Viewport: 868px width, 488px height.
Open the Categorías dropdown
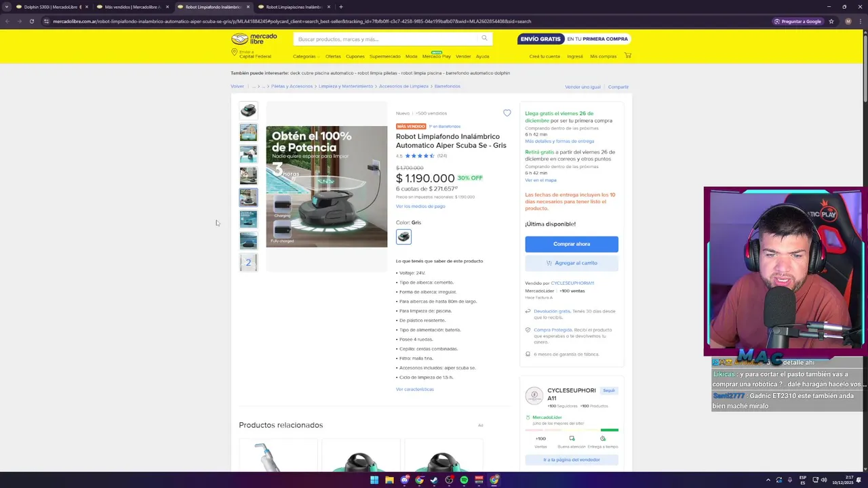[x=306, y=56]
